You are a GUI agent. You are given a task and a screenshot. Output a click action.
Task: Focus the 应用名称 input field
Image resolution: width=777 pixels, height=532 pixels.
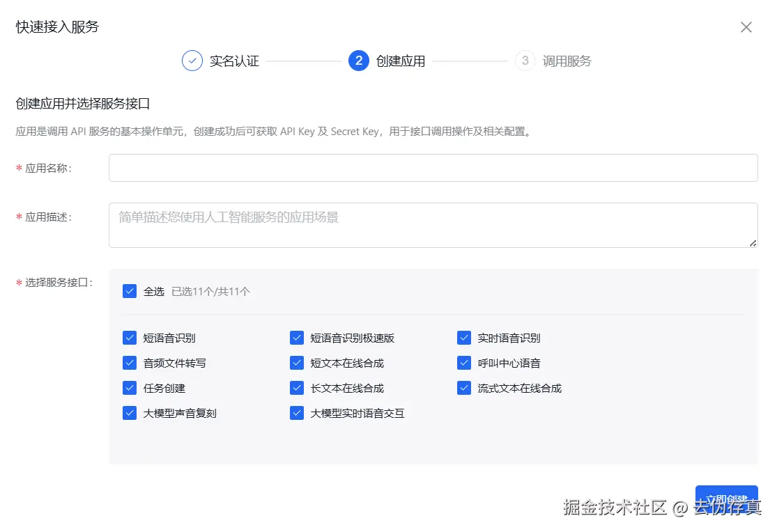(x=433, y=168)
